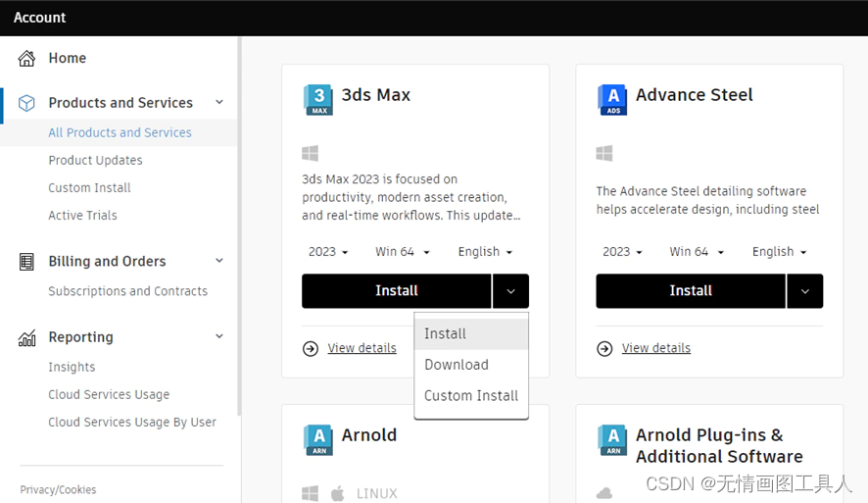The height and width of the screenshot is (503, 868).
Task: Click the Arnold Plug-ins product icon
Action: coord(611,439)
